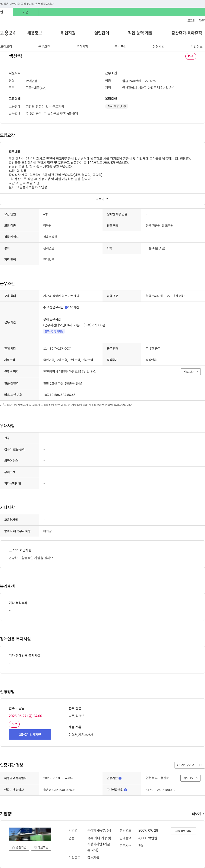The height and width of the screenshot is (868, 205).
Task: Open the 실업급여 menu
Action: 101,33
